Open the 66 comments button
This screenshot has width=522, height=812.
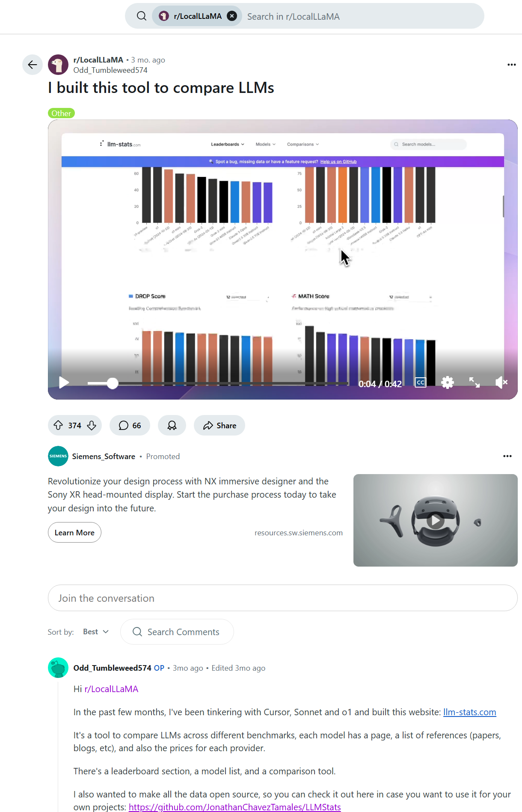[x=130, y=425]
